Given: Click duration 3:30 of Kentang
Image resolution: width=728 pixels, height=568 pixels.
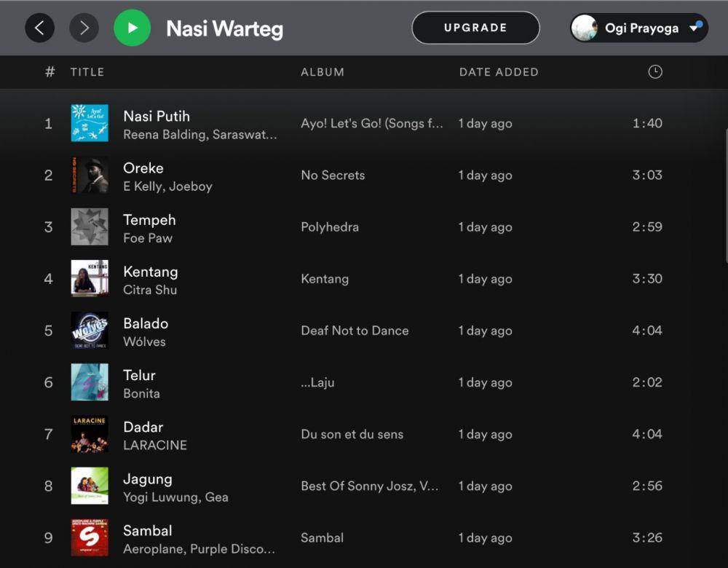Looking at the screenshot, I should (647, 279).
